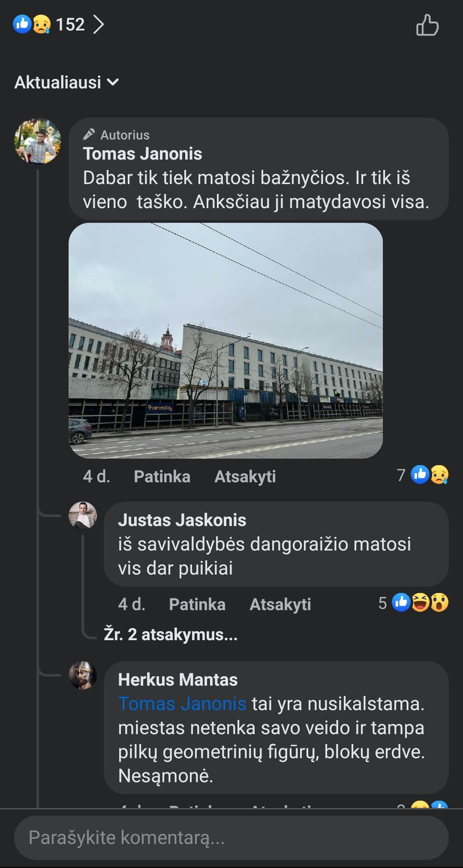The width and height of the screenshot is (463, 868).
Task: Follow the blue Tomas Janonis mention link
Action: (182, 704)
